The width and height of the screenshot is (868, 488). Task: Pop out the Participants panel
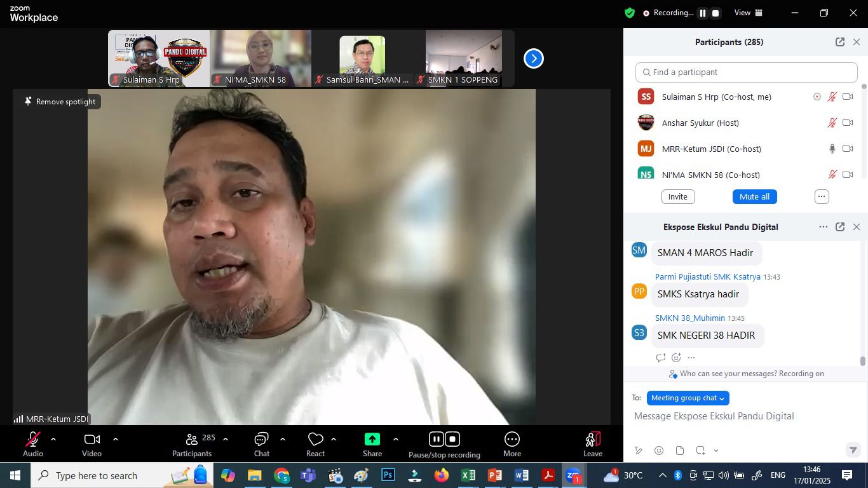pyautogui.click(x=840, y=42)
